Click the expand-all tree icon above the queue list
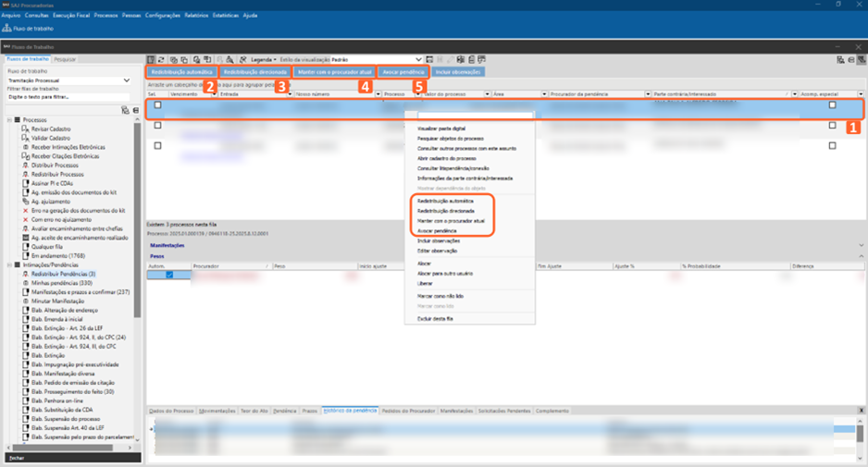 tap(125, 110)
